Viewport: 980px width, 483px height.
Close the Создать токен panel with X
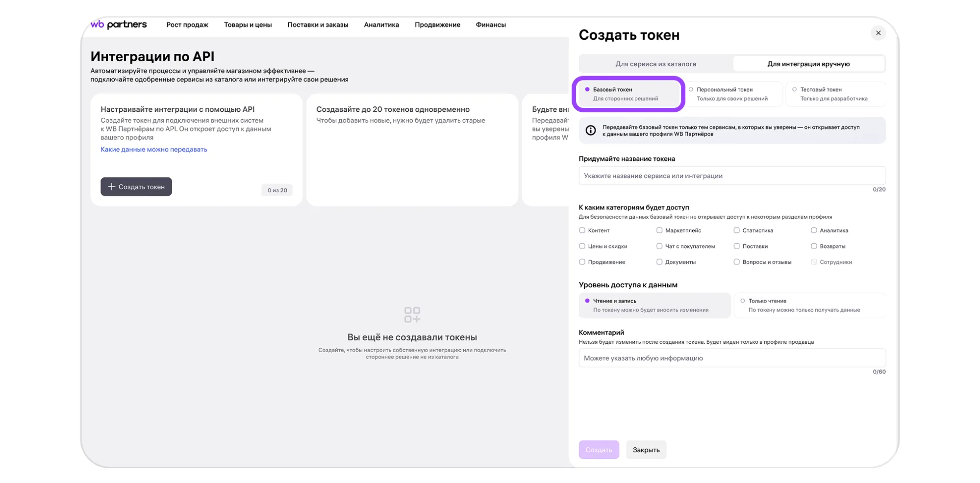[878, 33]
